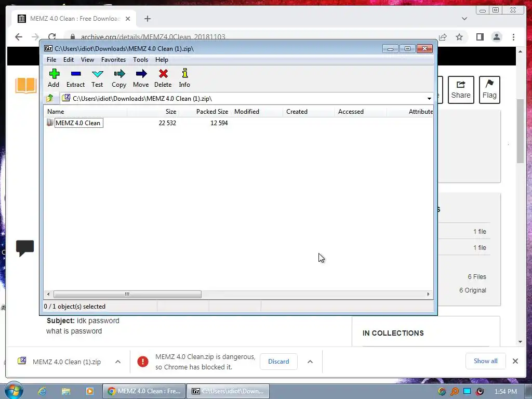The image size is (532, 399).
Task: Open the View menu in 7-Zip
Action: (x=87, y=60)
